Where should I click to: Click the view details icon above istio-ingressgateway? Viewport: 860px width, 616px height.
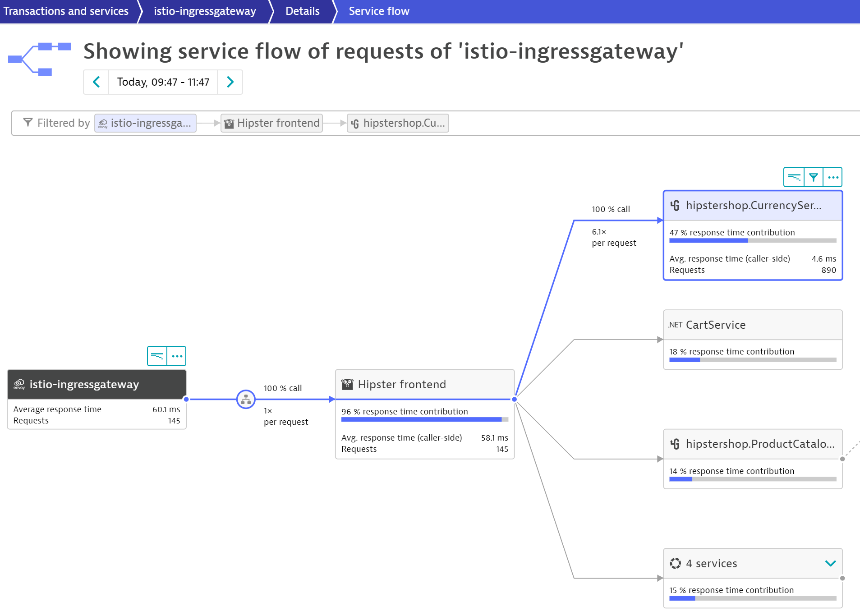[157, 356]
